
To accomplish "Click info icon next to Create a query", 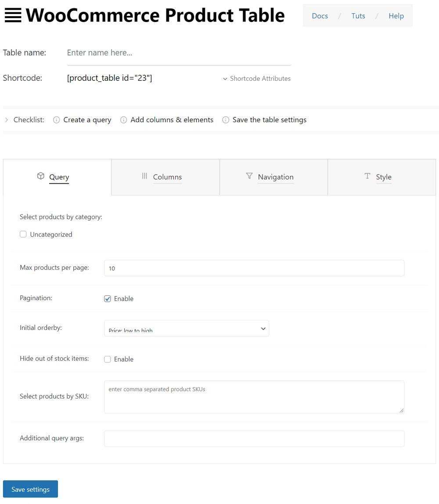I will [x=57, y=120].
